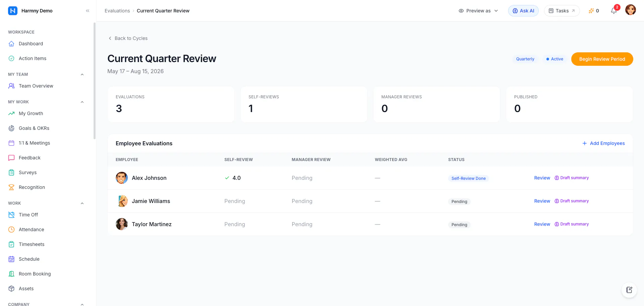Open user profile avatar in header
This screenshot has width=644, height=306.
tap(631, 10)
